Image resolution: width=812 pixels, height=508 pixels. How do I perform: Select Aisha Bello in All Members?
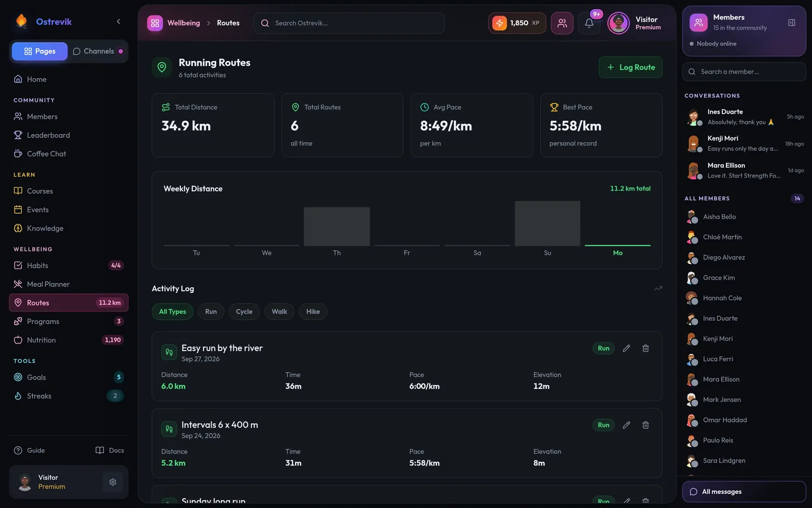click(744, 217)
